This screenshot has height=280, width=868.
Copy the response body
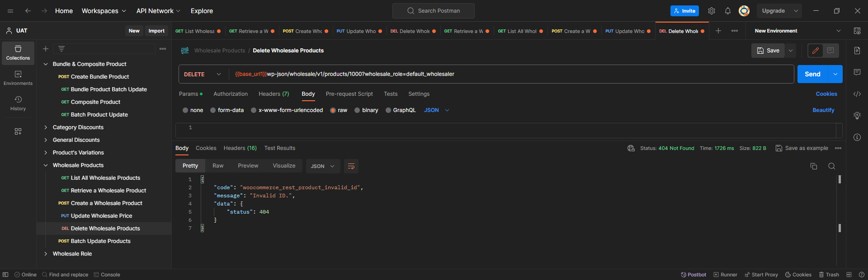coord(814,166)
